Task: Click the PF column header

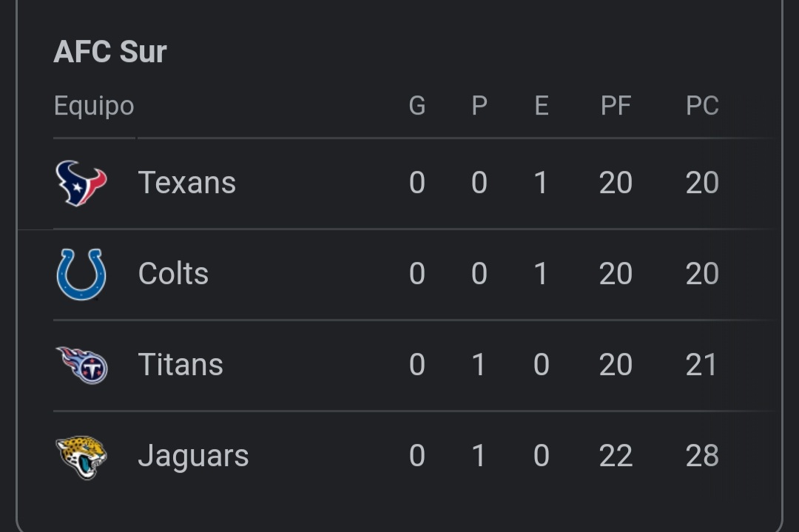Action: (616, 106)
